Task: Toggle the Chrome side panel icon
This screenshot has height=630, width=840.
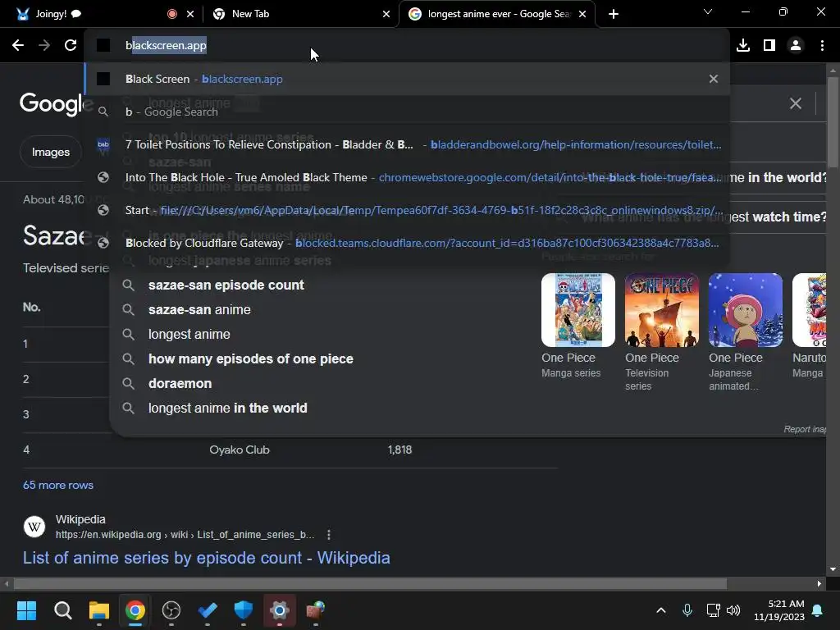Action: (x=769, y=46)
